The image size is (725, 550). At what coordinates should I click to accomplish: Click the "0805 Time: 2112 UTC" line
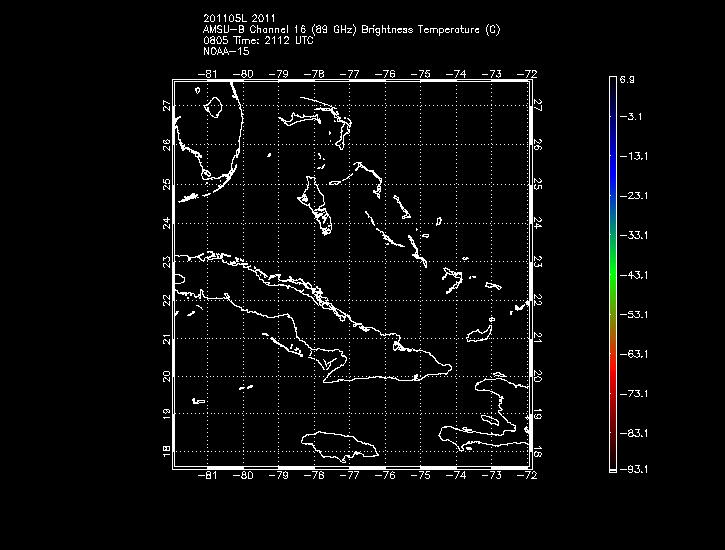click(258, 41)
